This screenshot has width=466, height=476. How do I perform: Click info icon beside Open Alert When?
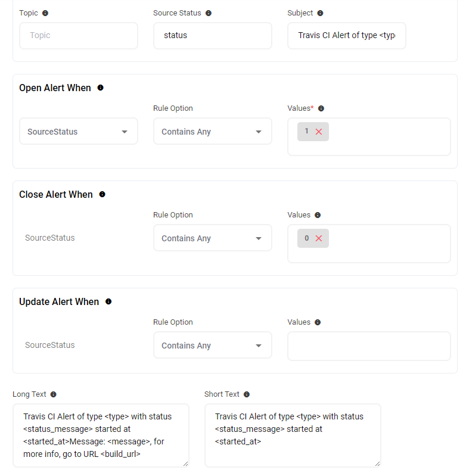[x=100, y=88]
